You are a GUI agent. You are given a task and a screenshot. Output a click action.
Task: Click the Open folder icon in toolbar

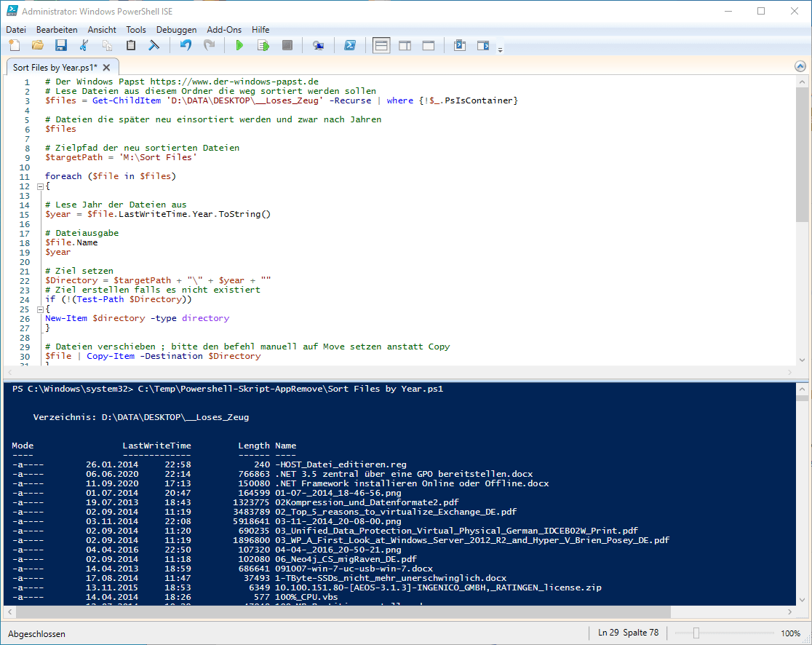38,46
